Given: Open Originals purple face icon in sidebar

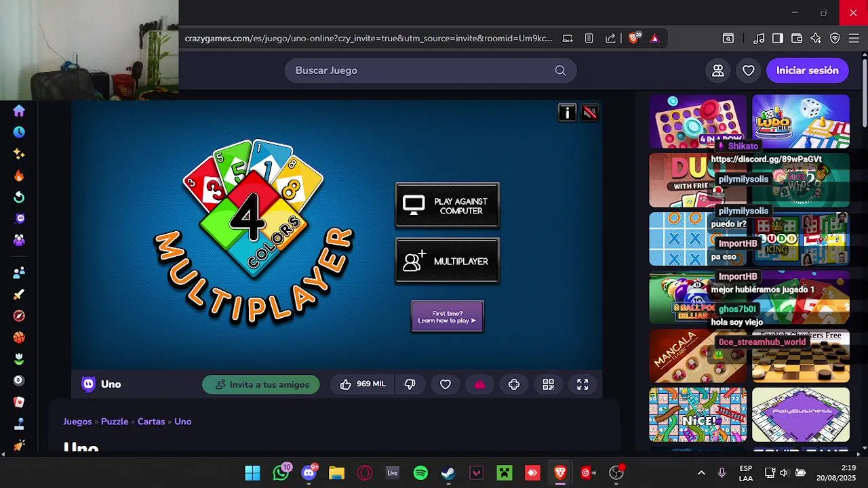Looking at the screenshot, I should (x=19, y=218).
